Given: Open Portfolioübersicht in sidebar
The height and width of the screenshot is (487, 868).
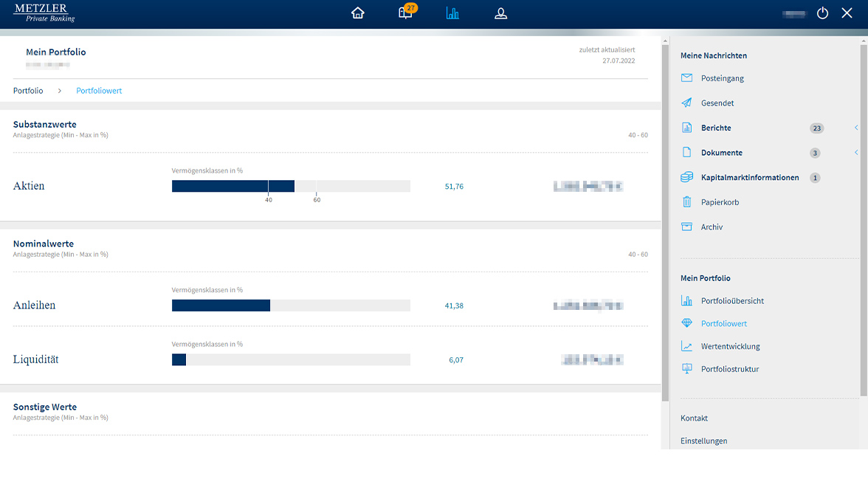Looking at the screenshot, I should (x=731, y=301).
